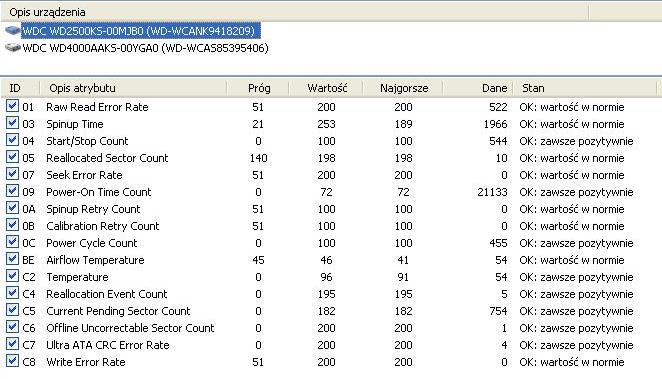Uncheck the 0C Power Cycle Count checkbox

(x=12, y=242)
